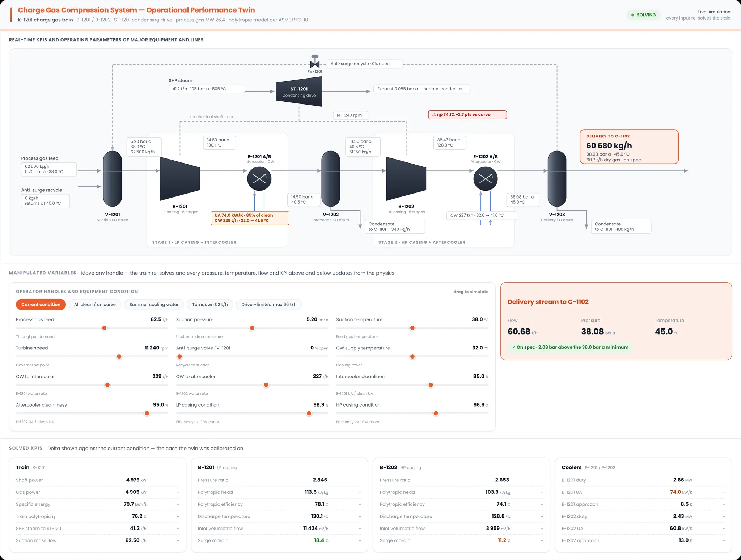This screenshot has height=560, width=741.
Task: Click the polytropic efficiency warning alert badge
Action: (467, 115)
